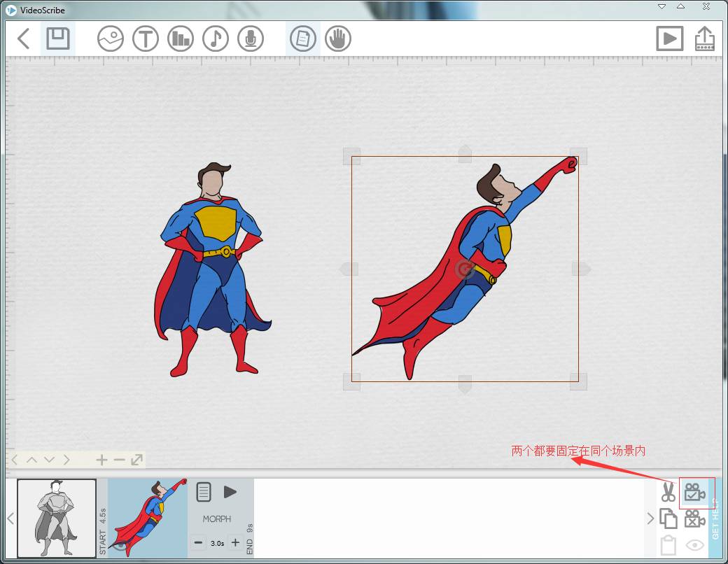Preview the morph from the timeline play arrow
This screenshot has width=728, height=564.
click(230, 492)
